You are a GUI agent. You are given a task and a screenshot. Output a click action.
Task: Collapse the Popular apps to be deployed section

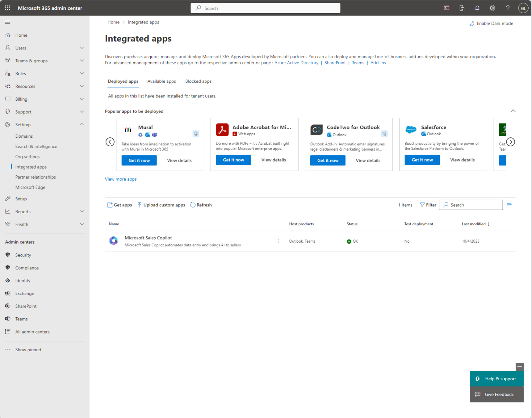point(513,111)
